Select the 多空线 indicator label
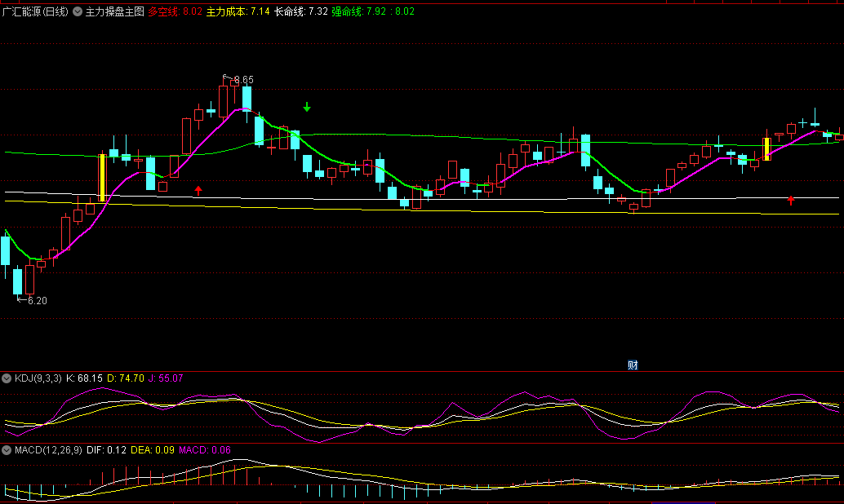The width and height of the screenshot is (844, 504). (163, 12)
